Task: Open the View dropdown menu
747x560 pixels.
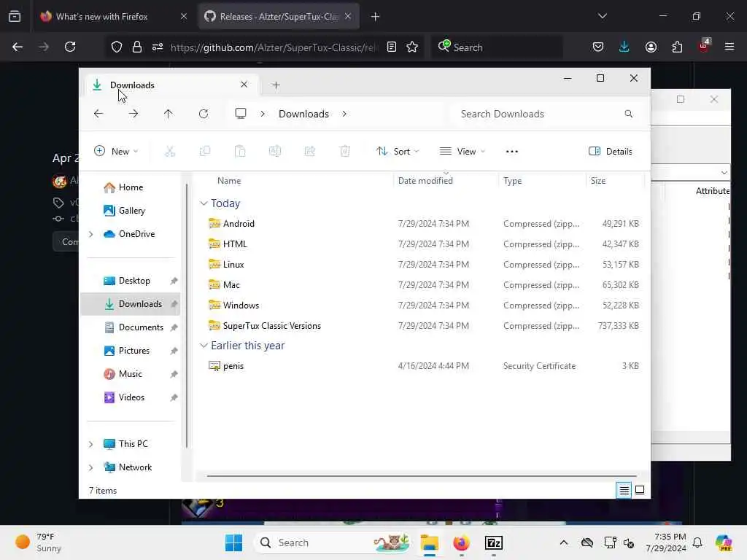Action: [x=462, y=152]
